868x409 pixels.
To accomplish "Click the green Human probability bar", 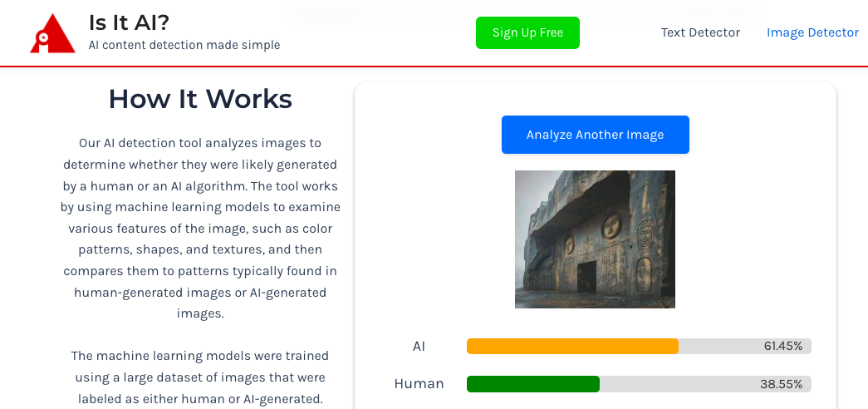I will [533, 384].
